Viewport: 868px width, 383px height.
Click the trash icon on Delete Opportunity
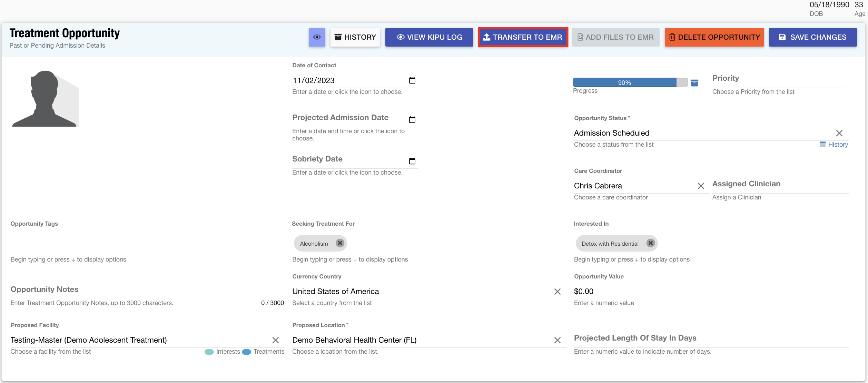pos(672,37)
